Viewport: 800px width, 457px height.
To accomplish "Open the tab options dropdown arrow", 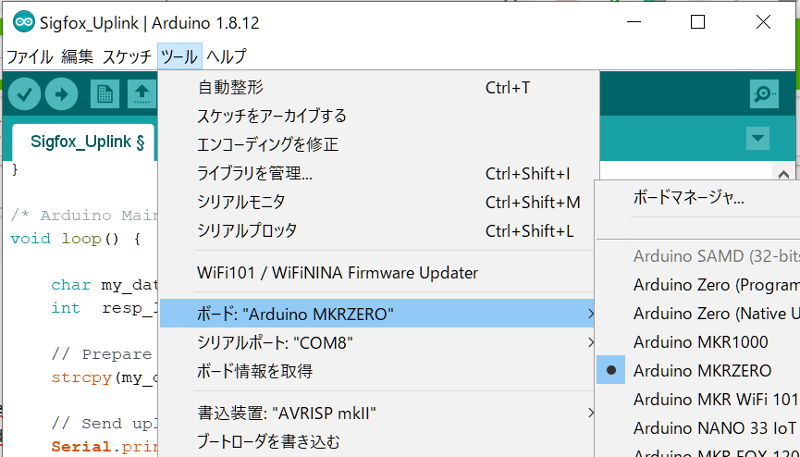I will [758, 138].
